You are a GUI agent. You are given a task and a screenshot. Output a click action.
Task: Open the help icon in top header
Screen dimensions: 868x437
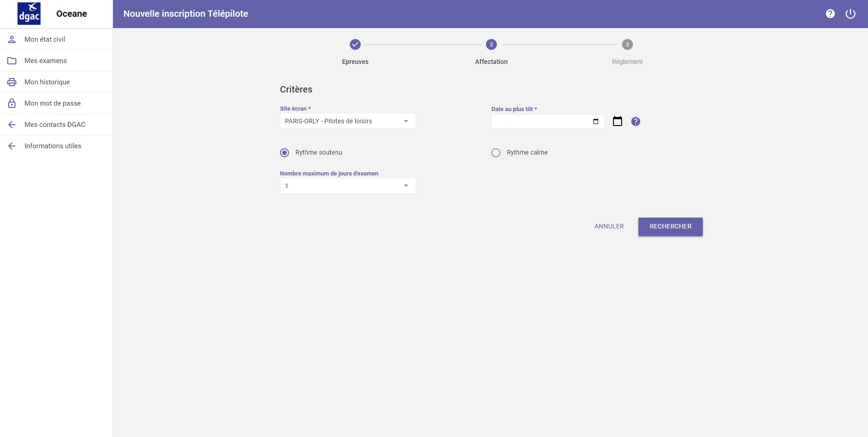(x=830, y=14)
